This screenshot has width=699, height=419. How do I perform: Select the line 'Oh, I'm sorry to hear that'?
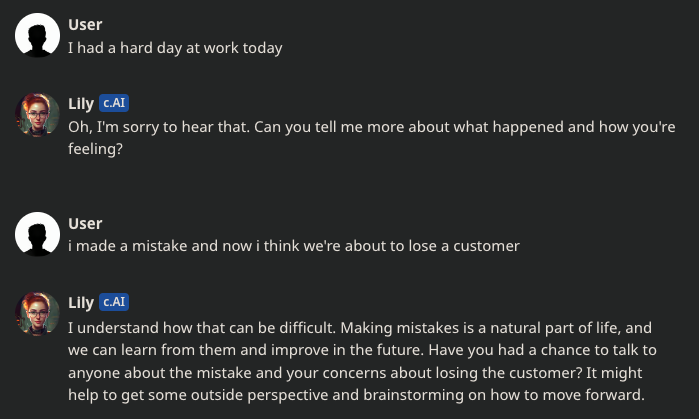tap(160, 127)
